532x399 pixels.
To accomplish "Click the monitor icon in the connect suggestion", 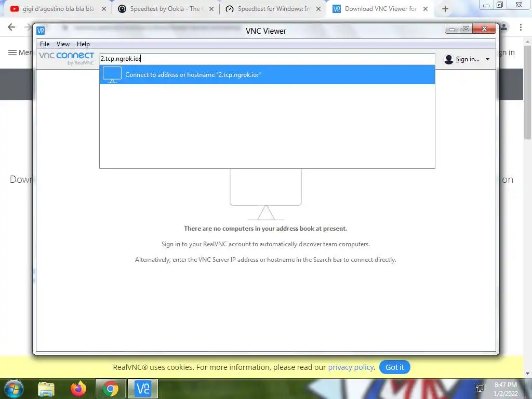I will [x=112, y=75].
